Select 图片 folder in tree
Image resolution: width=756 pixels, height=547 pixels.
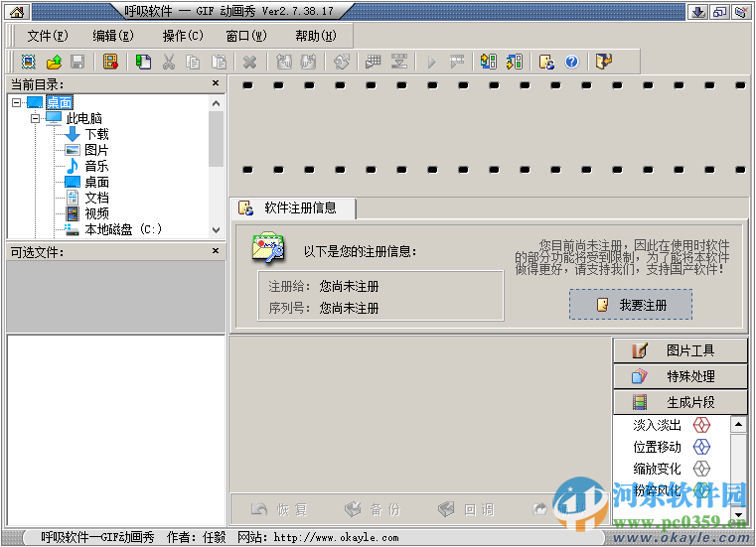97,150
